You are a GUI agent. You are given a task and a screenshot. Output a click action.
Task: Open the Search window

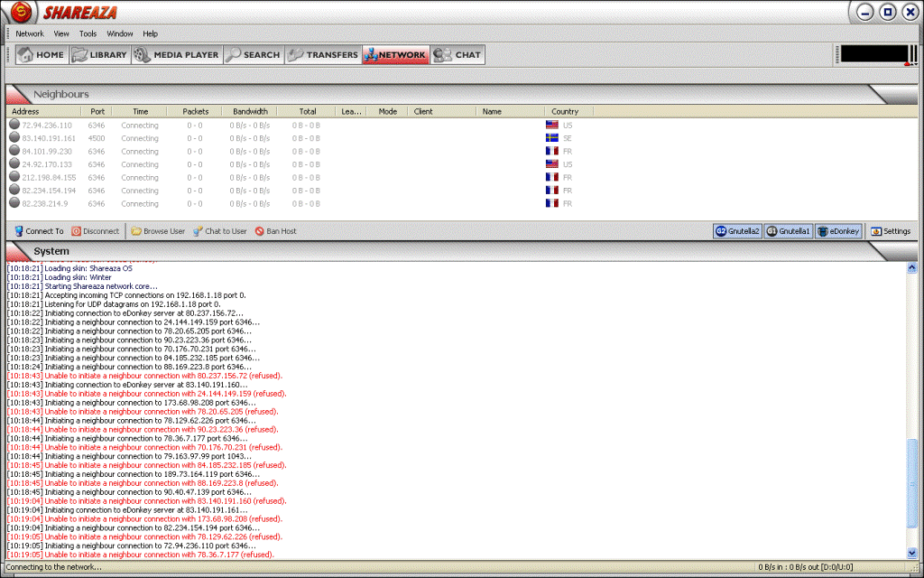[x=253, y=55]
